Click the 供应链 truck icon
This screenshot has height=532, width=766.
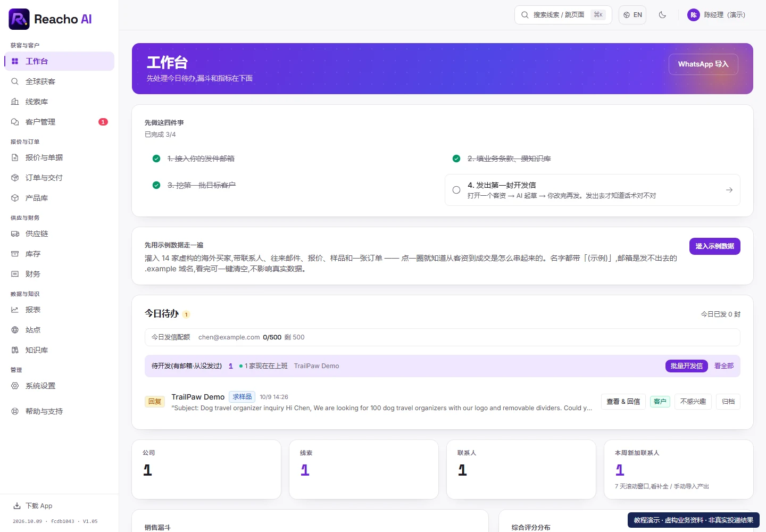[x=15, y=234]
